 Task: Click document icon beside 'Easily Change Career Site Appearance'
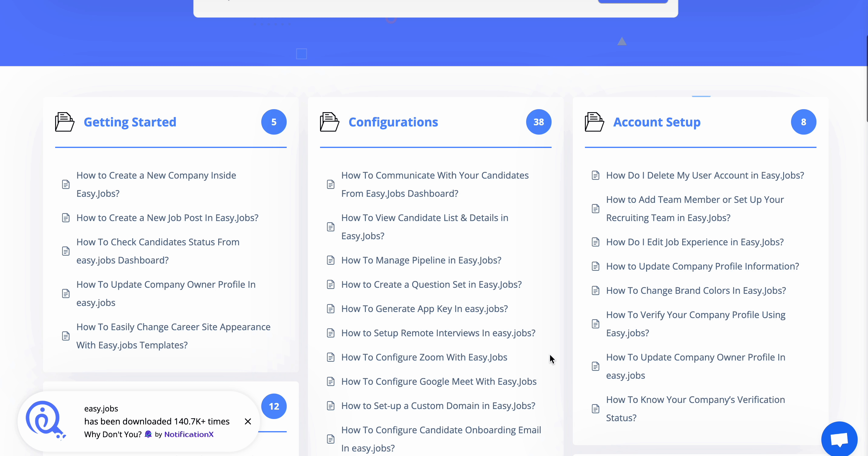[x=66, y=336]
